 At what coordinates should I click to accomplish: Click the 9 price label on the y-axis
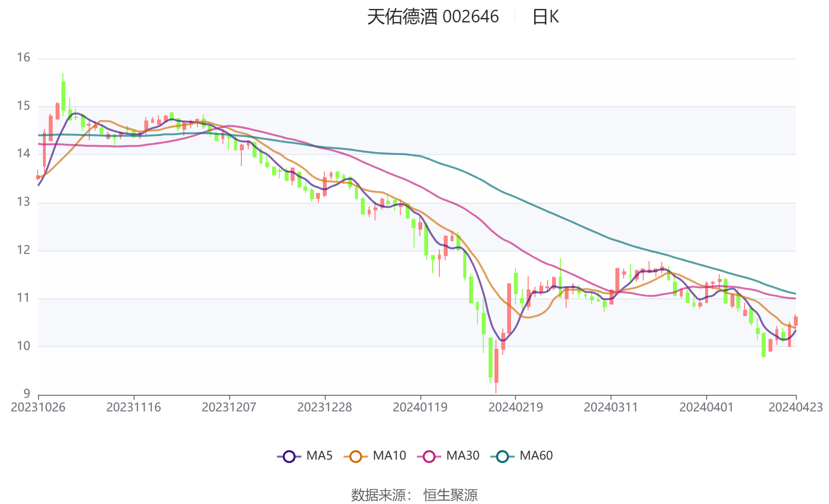tap(26, 393)
